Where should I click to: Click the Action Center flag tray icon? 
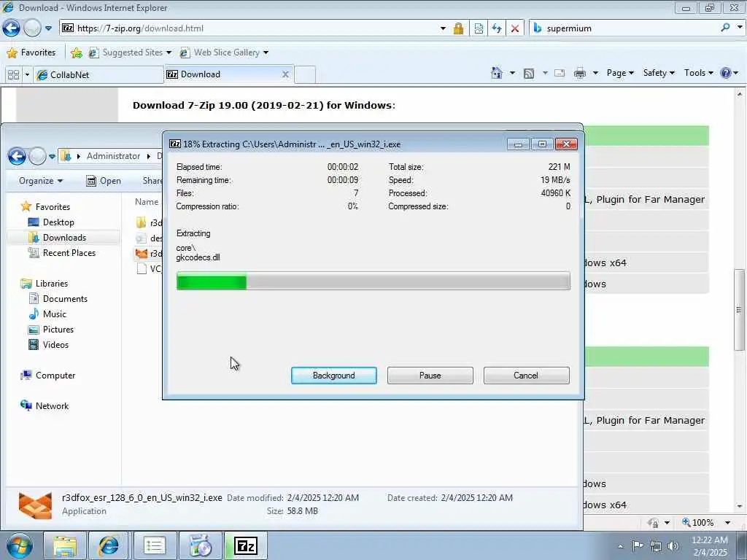[x=638, y=545]
